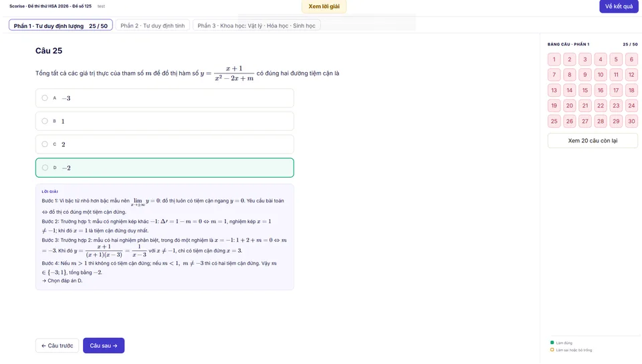Jump to question 30 in question panel
The width and height of the screenshot is (642, 364).
pos(631,121)
